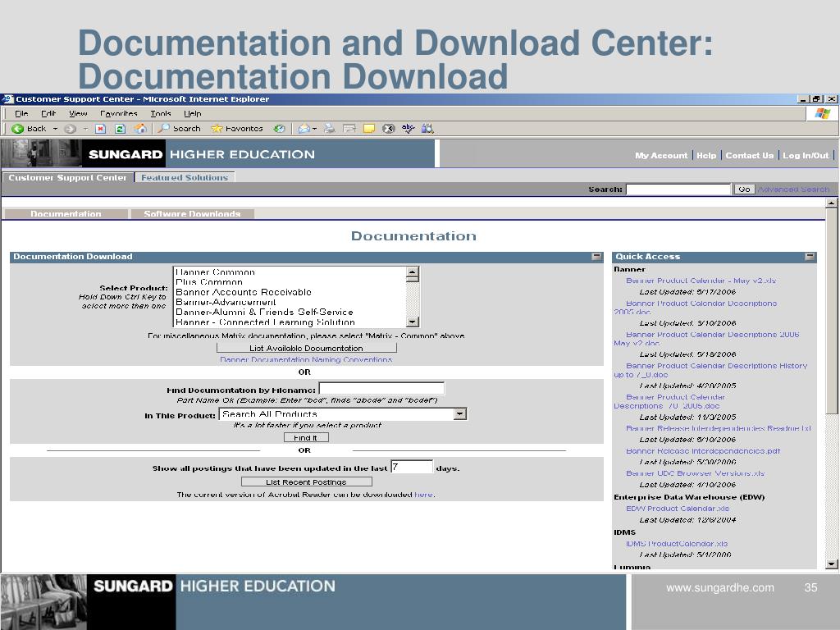
Task: Select Banner Accounts Receivable in product list
Action: (x=244, y=292)
